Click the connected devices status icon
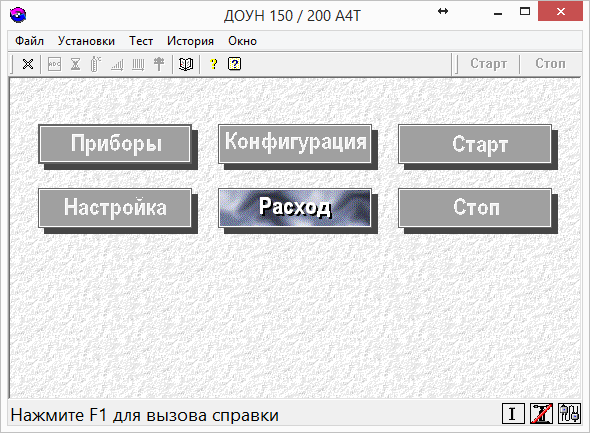The height and width of the screenshot is (433, 590). (x=569, y=413)
